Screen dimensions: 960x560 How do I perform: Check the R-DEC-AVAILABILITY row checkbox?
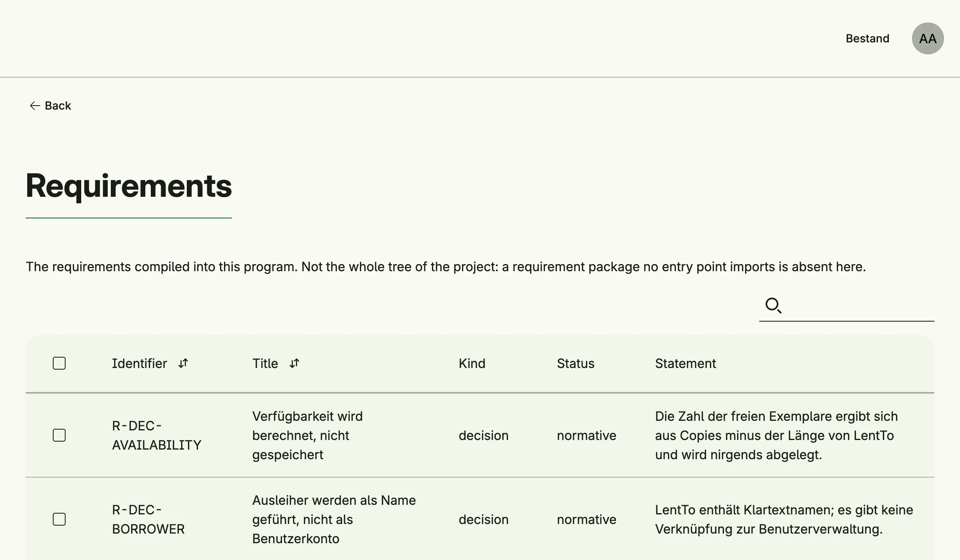pyautogui.click(x=59, y=435)
